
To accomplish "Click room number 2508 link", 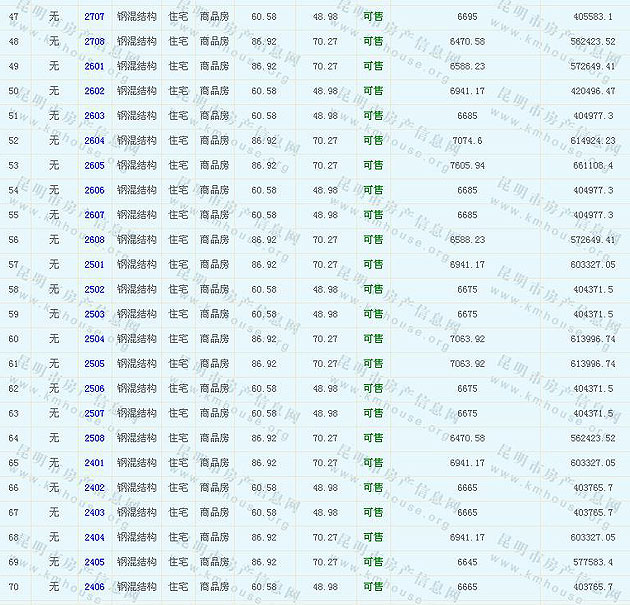I will 94,438.
